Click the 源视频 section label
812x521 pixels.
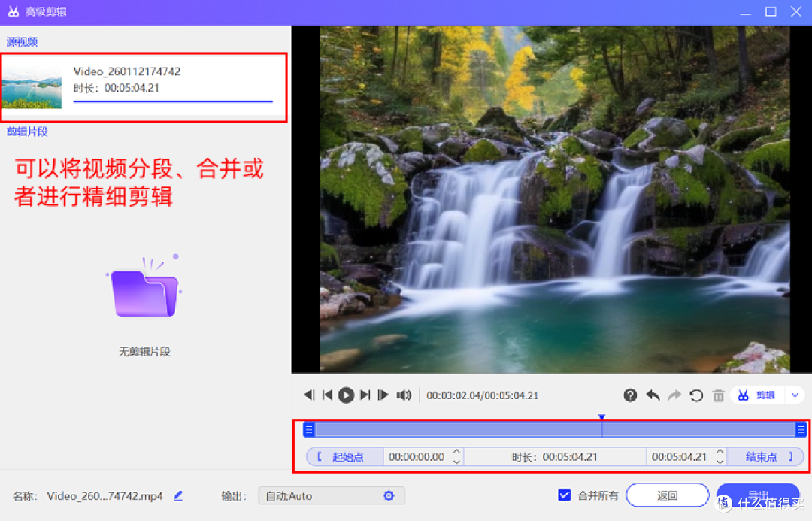coord(23,42)
